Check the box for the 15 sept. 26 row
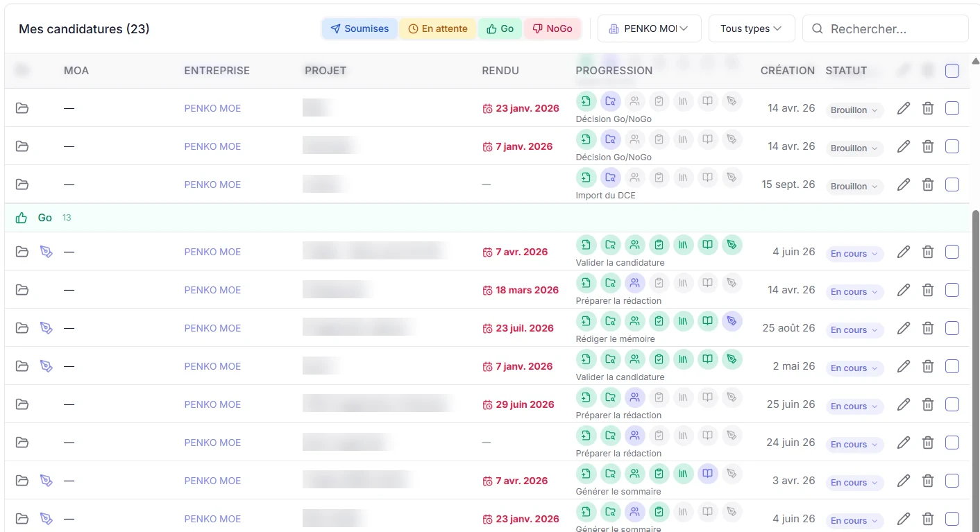 (952, 185)
